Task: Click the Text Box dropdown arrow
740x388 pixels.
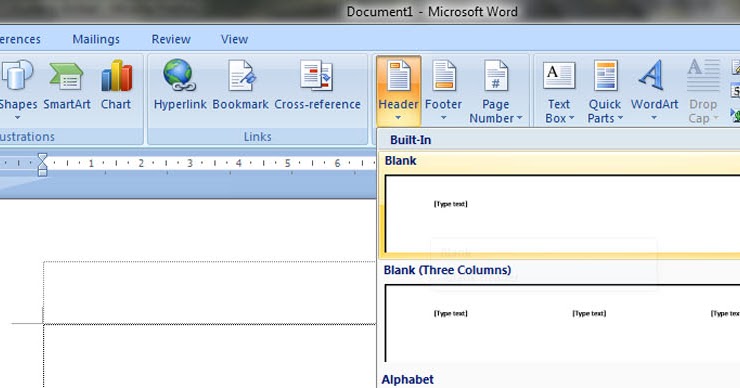Action: [x=571, y=118]
